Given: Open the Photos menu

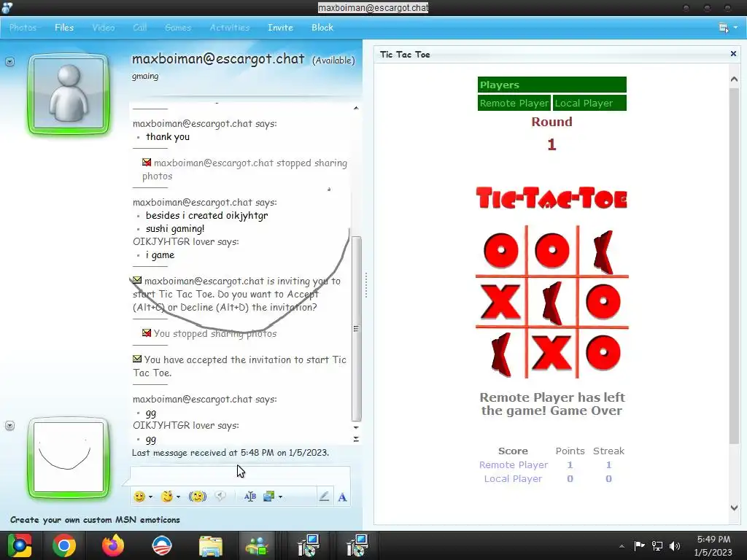Looking at the screenshot, I should (23, 28).
